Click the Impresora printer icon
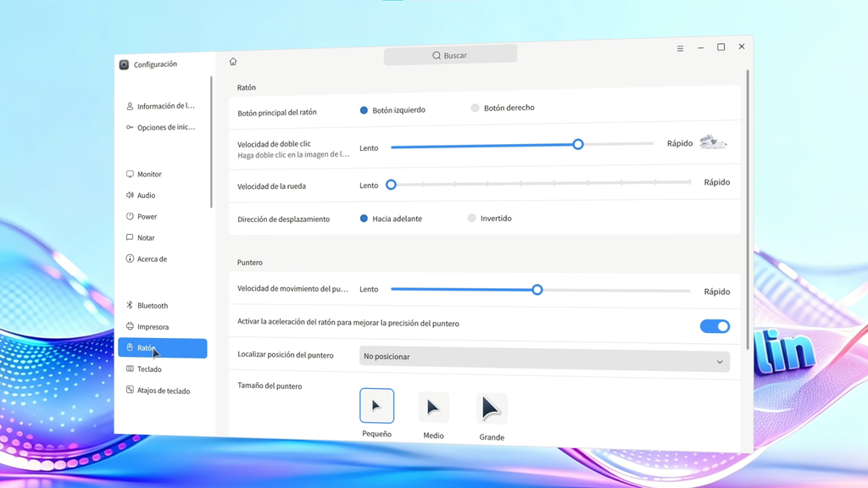 coord(130,326)
